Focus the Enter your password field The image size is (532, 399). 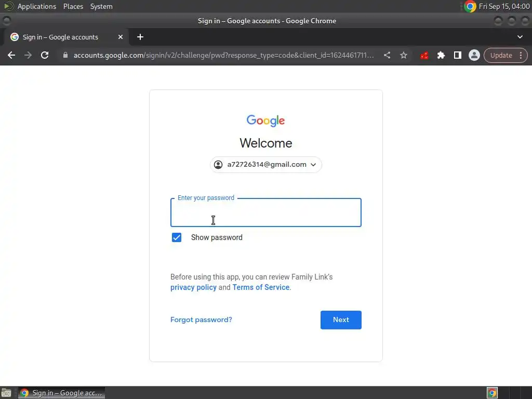point(265,212)
